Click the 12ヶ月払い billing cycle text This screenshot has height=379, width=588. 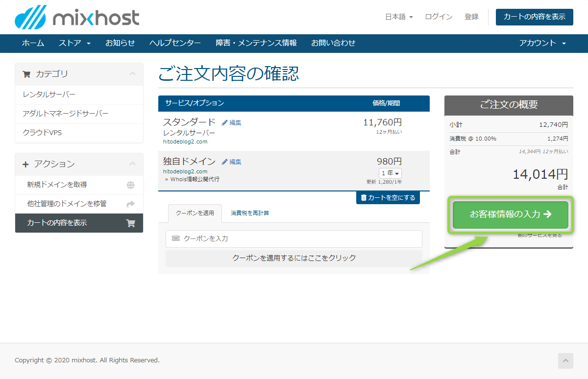pos(389,132)
